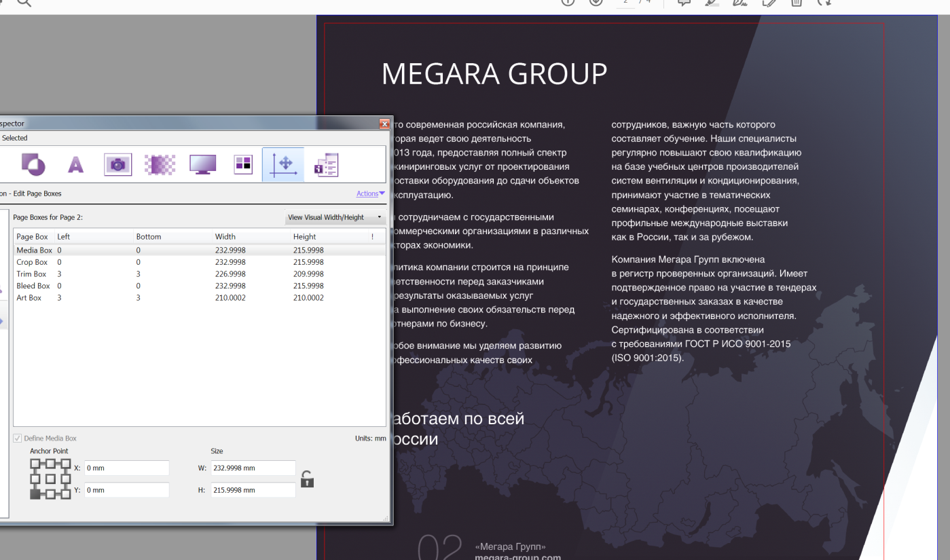Close the Inspector panel with red X
The height and width of the screenshot is (560, 950).
pos(384,124)
